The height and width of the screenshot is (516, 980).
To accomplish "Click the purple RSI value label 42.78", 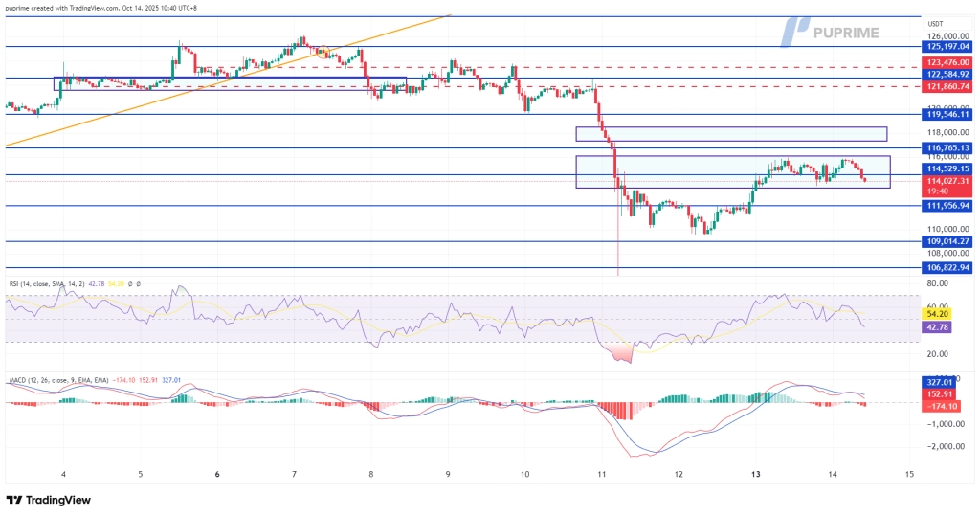I will [938, 327].
